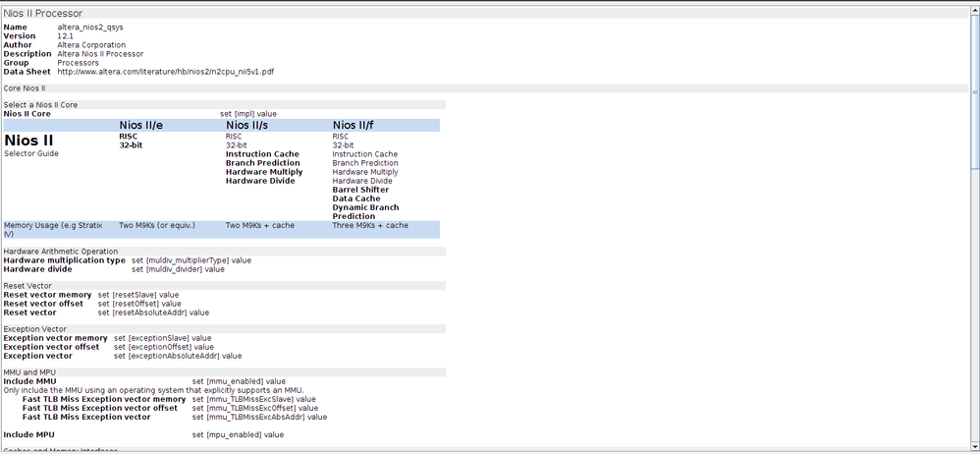Click the scrollbar down arrow button
Viewport: 980px width, 454px height.
[x=974, y=446]
